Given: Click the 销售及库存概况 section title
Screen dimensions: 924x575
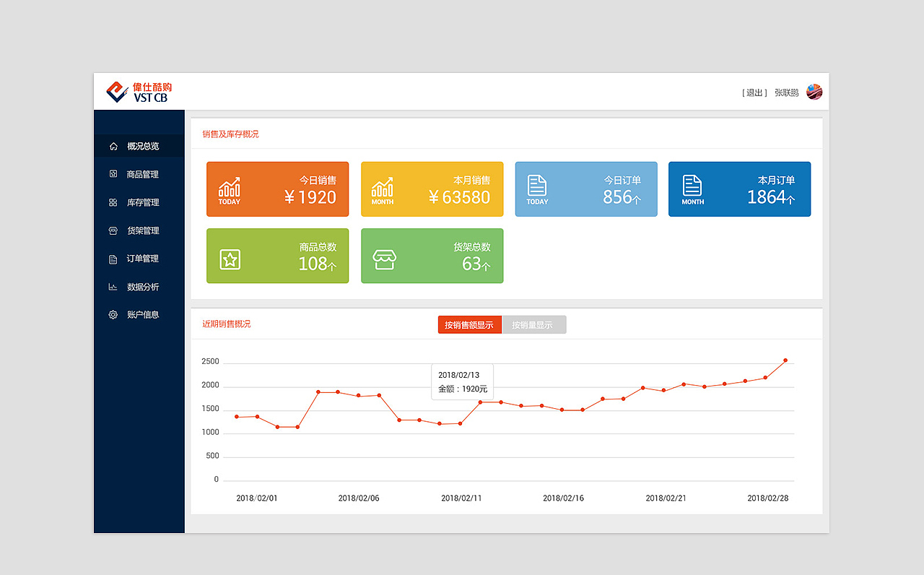Looking at the screenshot, I should click(x=230, y=134).
